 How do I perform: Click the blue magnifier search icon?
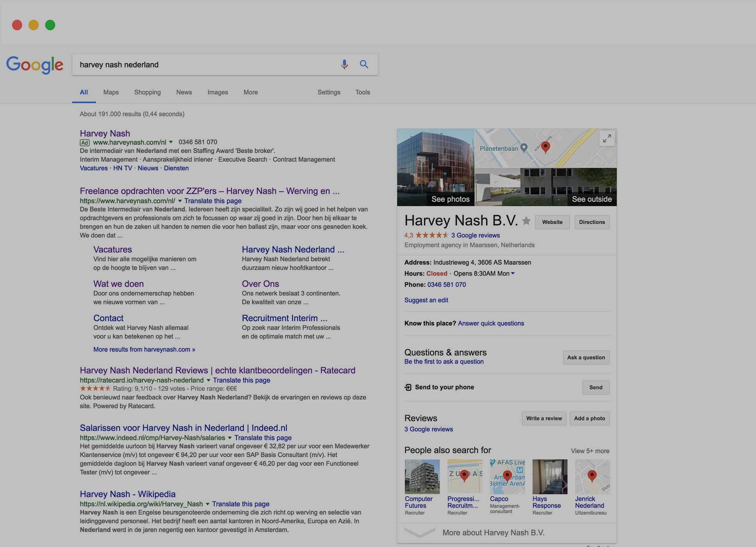coord(364,64)
